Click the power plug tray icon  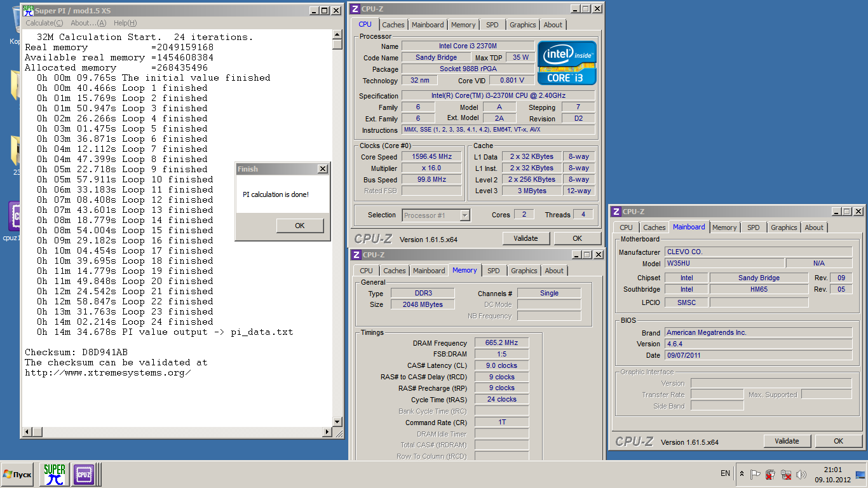[x=770, y=475]
